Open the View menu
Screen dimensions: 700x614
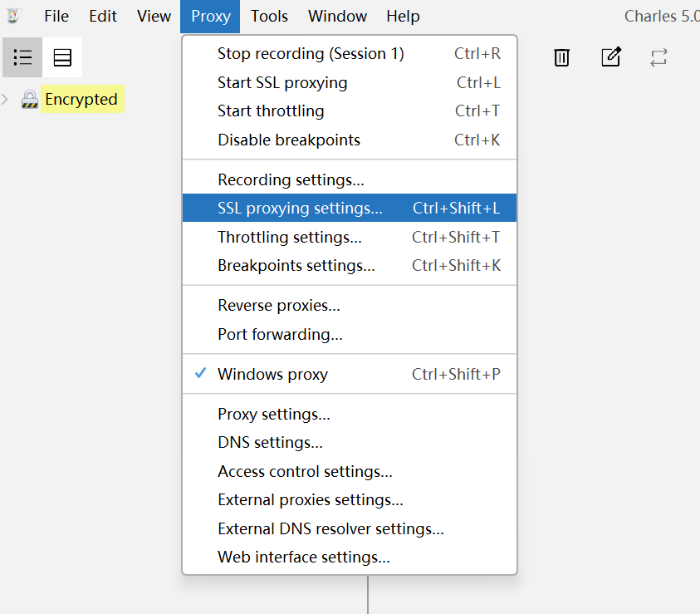tap(154, 17)
